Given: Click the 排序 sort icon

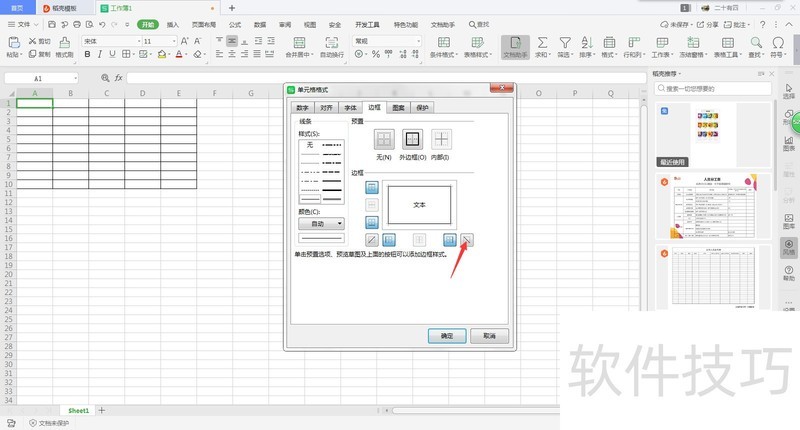Looking at the screenshot, I should pos(587,43).
